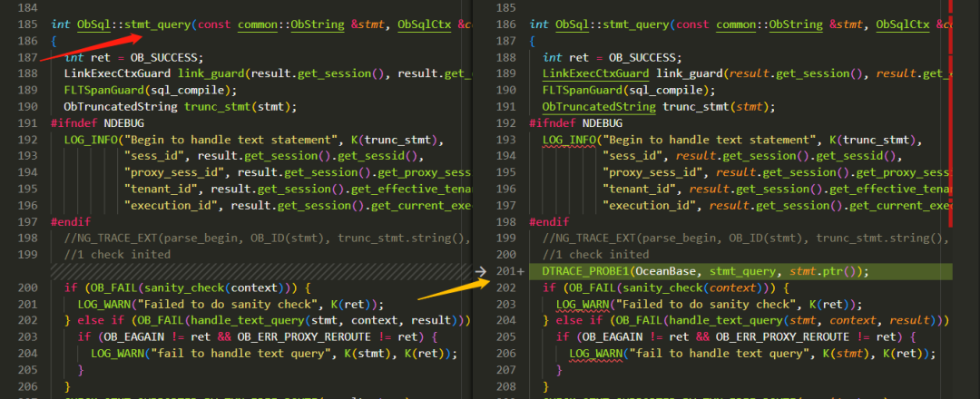Click 'FLTSpanGuard' in the left pane
980x399 pixels.
click(x=103, y=91)
